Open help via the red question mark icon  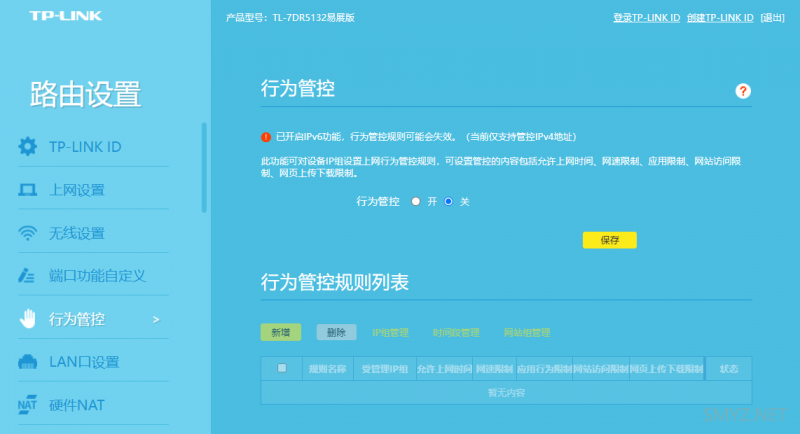(x=743, y=91)
